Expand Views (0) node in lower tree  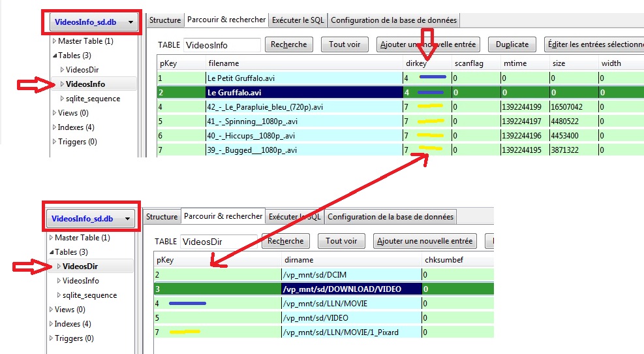(51, 310)
